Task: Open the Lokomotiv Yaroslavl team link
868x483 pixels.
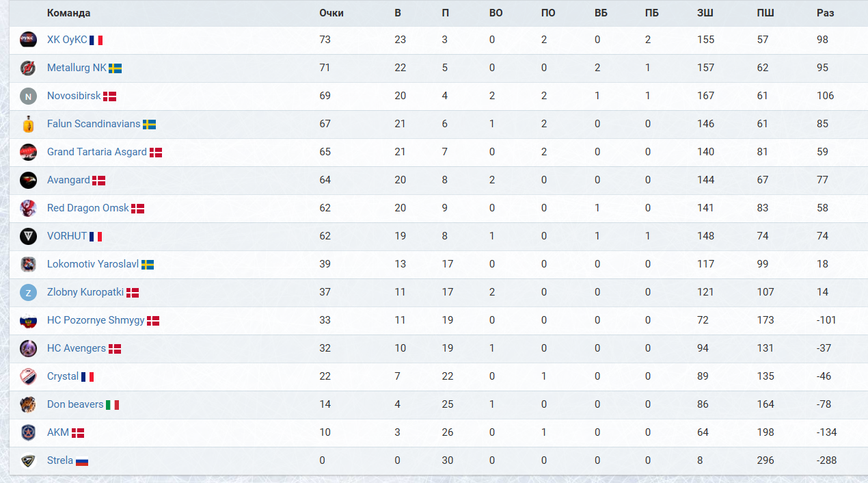Action: (x=93, y=264)
